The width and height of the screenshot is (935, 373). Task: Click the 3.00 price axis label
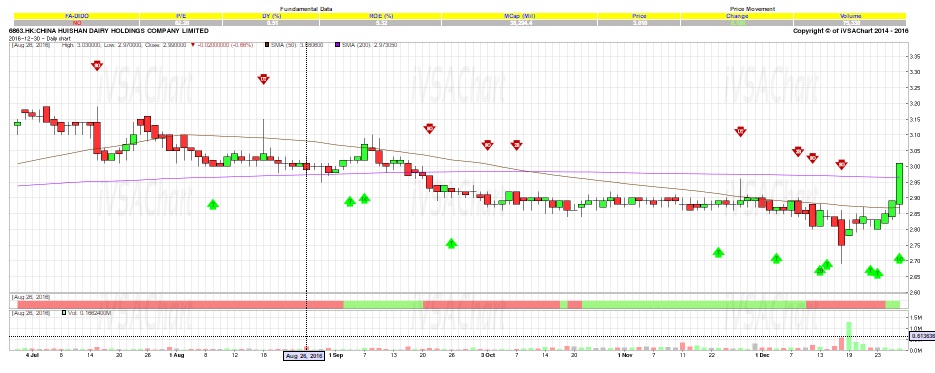click(x=915, y=166)
